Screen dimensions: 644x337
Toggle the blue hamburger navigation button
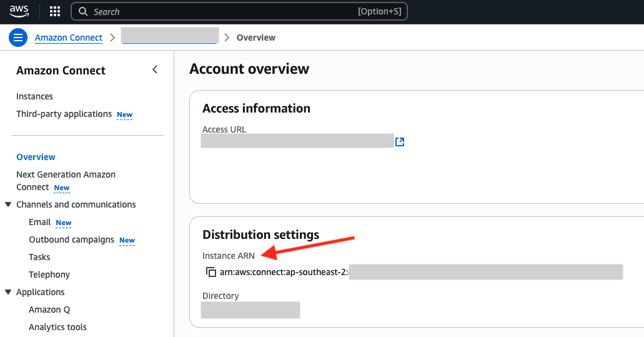(x=18, y=38)
